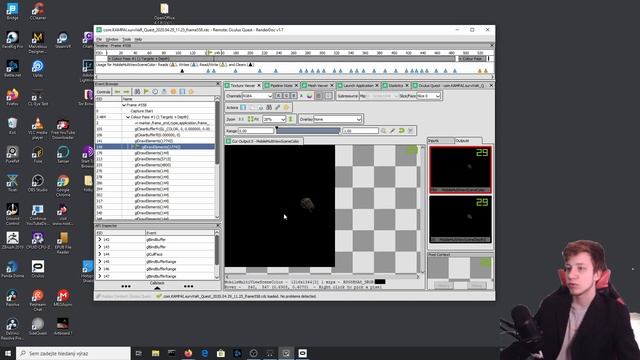This screenshot has width=640, height=360.
Task: Click the blue square icon in Event Browser toolbar
Action: 182,92
